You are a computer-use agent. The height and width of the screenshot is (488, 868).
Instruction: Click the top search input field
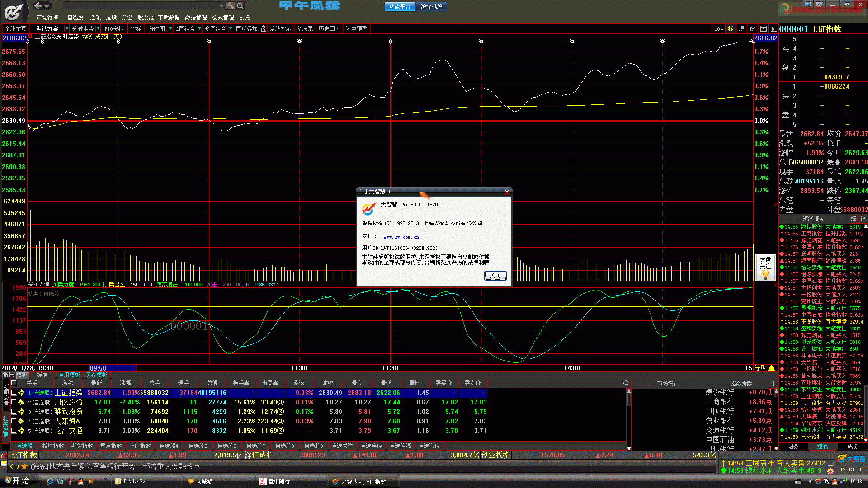coord(140,6)
